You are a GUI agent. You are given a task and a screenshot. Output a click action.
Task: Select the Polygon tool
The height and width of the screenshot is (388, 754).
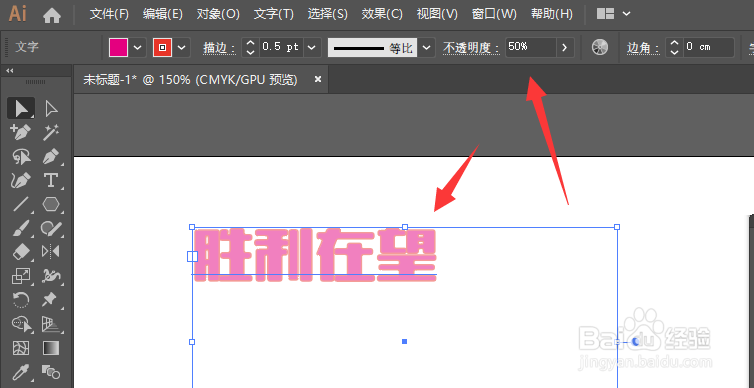point(50,204)
